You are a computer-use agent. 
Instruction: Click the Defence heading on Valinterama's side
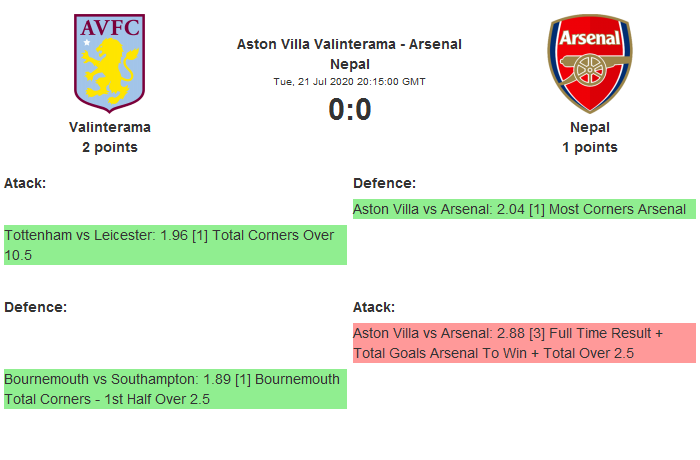pos(35,307)
